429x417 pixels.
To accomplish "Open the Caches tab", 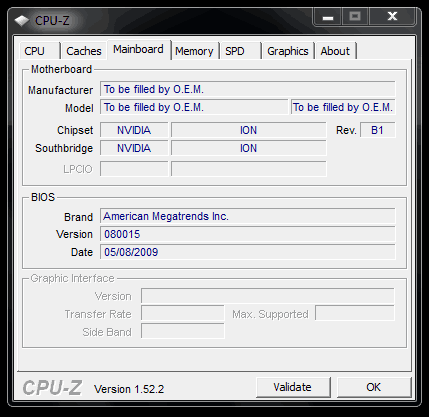I will tap(84, 51).
